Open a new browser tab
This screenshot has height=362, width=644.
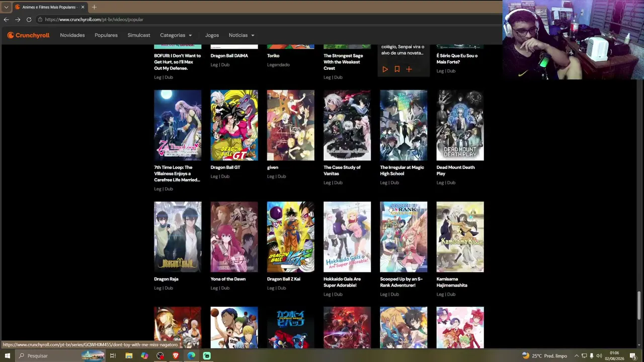click(x=94, y=7)
